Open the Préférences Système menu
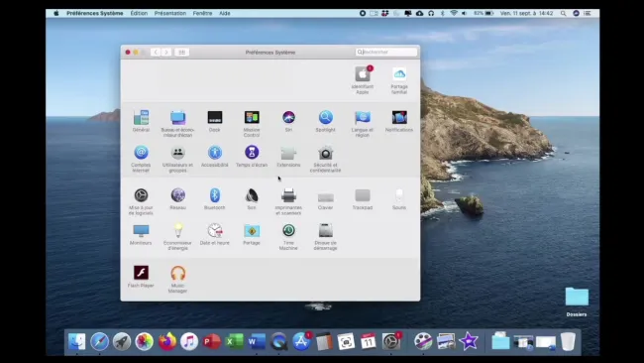This screenshot has height=363, width=644. click(95, 13)
